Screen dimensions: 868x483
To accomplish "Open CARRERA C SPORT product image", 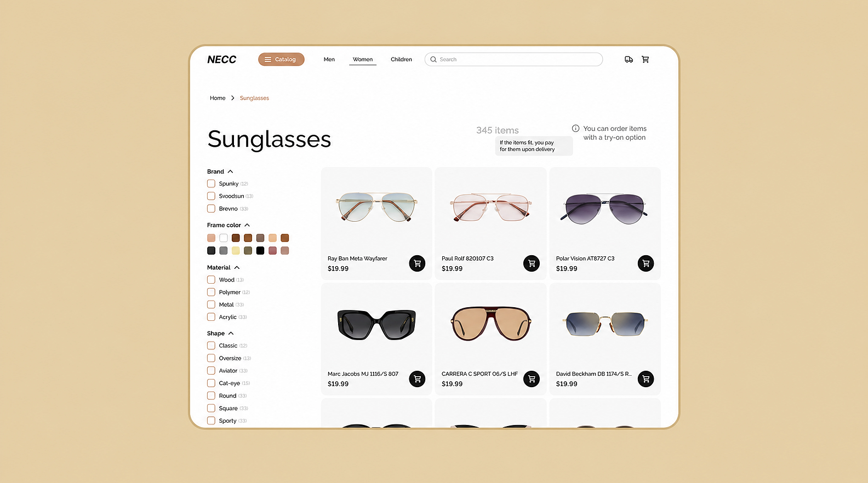I will pos(491,324).
